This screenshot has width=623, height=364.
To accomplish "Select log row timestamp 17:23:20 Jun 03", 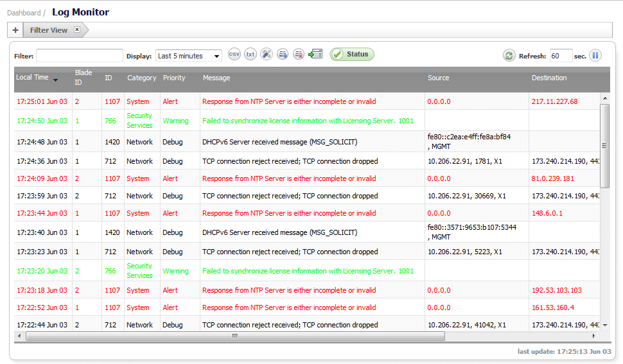I will click(x=42, y=271).
